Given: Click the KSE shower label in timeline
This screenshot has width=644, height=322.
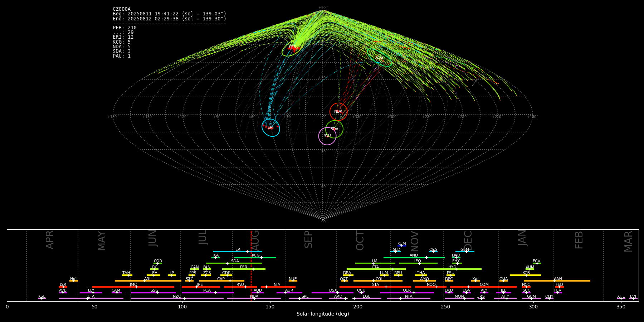Looking at the screenshot, I should point(42,297).
